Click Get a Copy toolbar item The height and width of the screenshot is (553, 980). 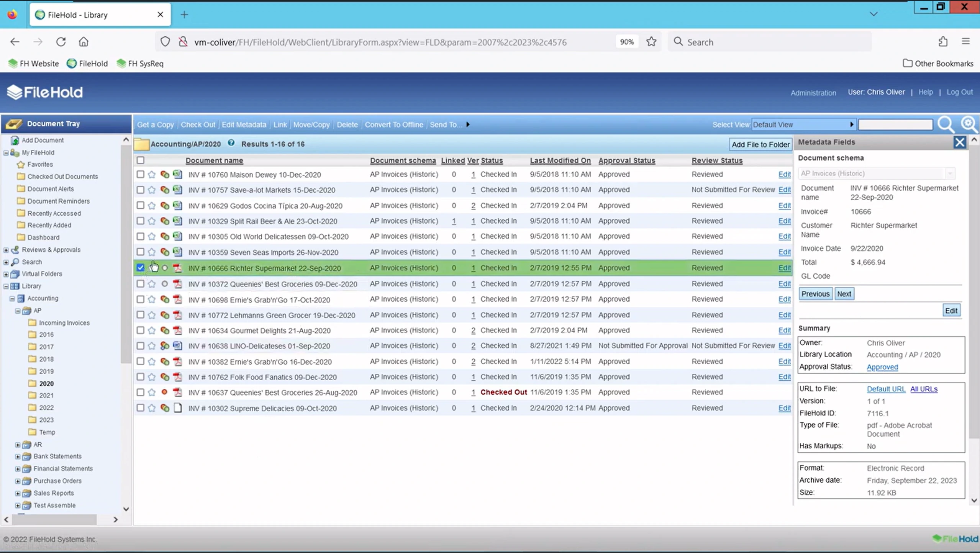[x=155, y=125]
